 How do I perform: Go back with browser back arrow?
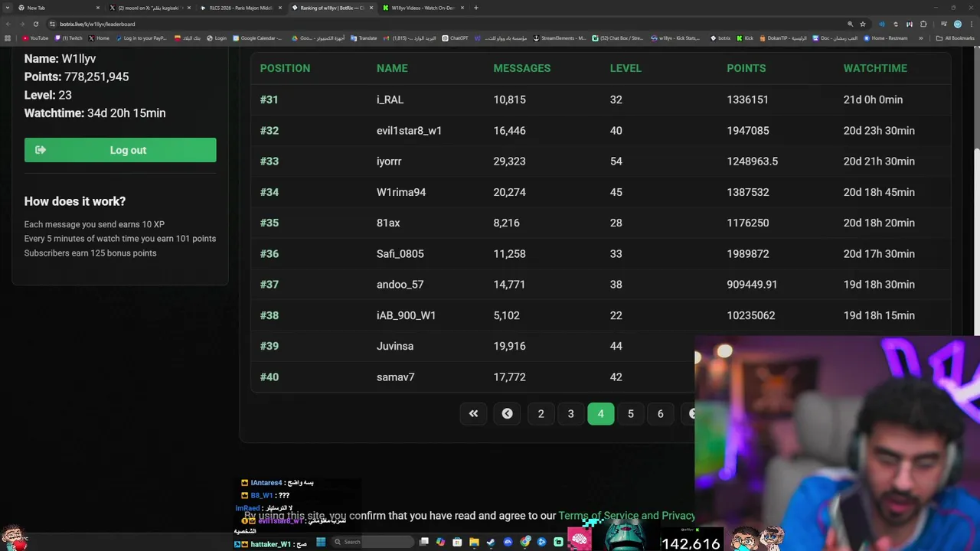(x=8, y=24)
